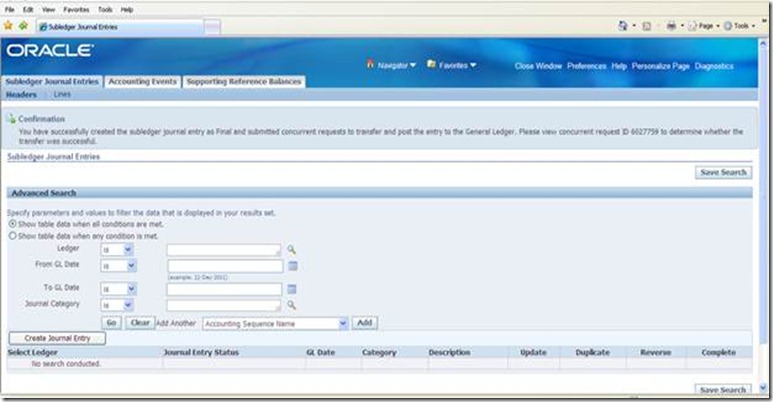Click the Journal Category search magnifier icon
Image resolution: width=773 pixels, height=402 pixels.
[x=292, y=305]
